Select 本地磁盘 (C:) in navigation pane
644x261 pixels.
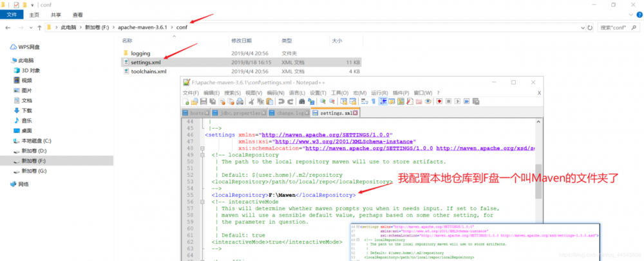pos(36,141)
